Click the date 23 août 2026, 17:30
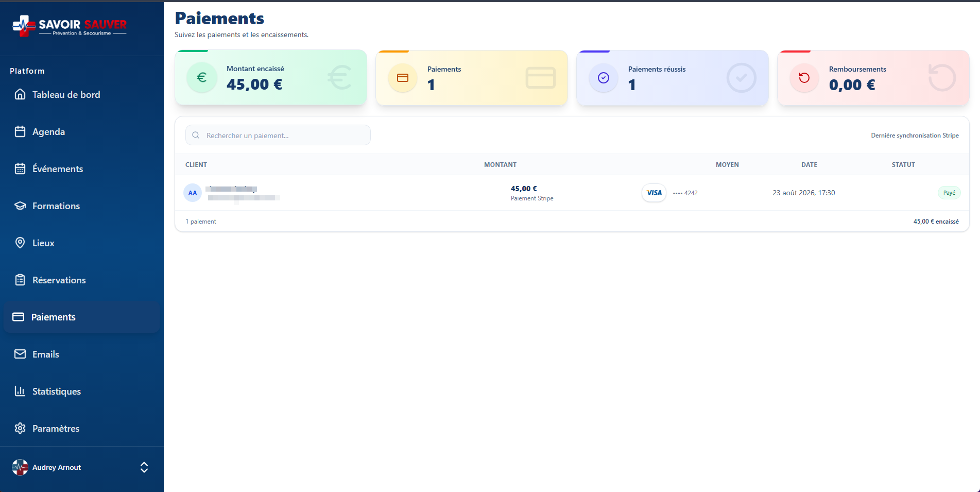This screenshot has height=492, width=980. pos(804,193)
